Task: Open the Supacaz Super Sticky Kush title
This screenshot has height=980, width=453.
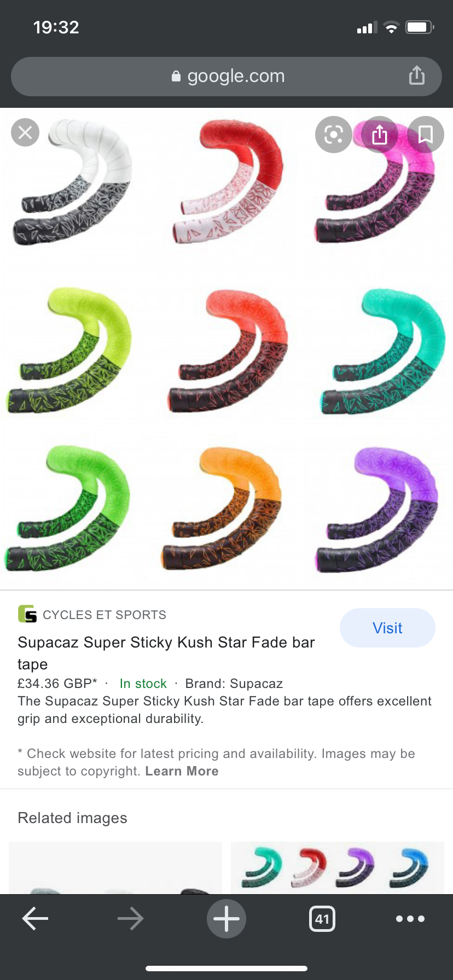Action: click(x=166, y=653)
